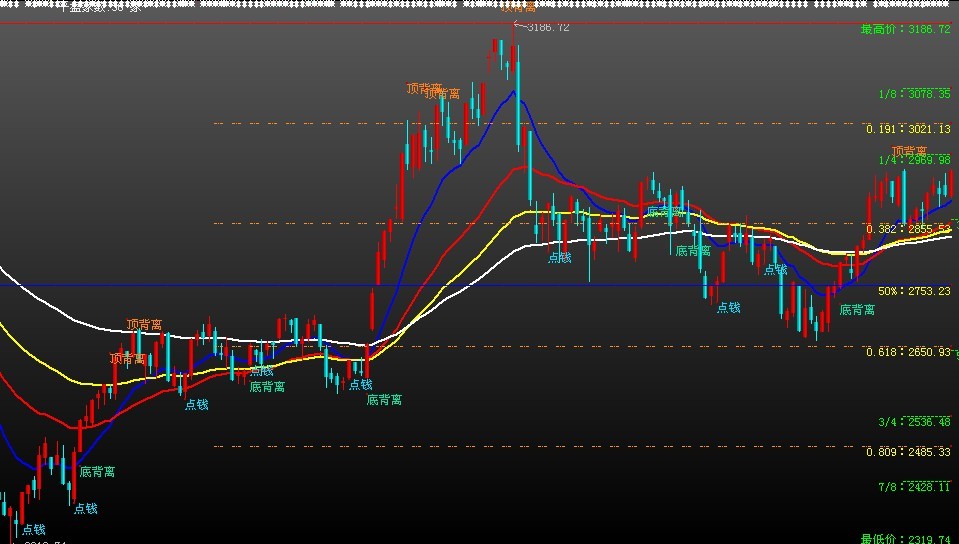Select the 1/8 level label 3078.35

pyautogui.click(x=914, y=94)
